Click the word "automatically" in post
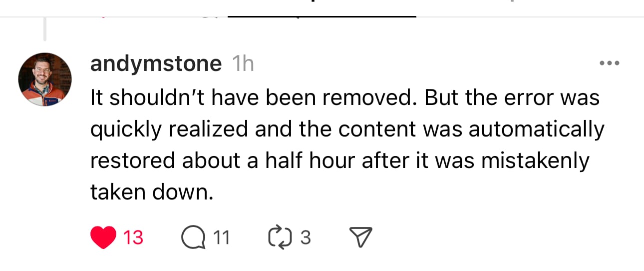 [536, 129]
